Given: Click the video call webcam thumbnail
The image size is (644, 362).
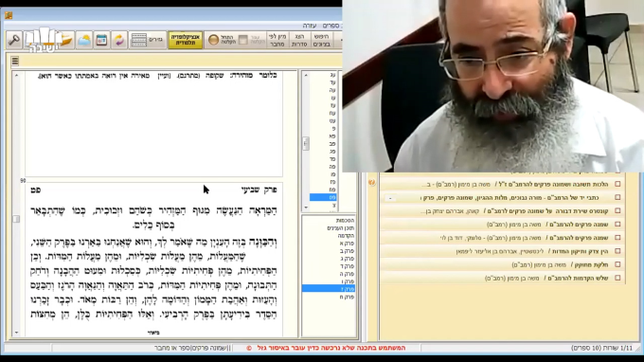Looking at the screenshot, I should tap(492, 86).
